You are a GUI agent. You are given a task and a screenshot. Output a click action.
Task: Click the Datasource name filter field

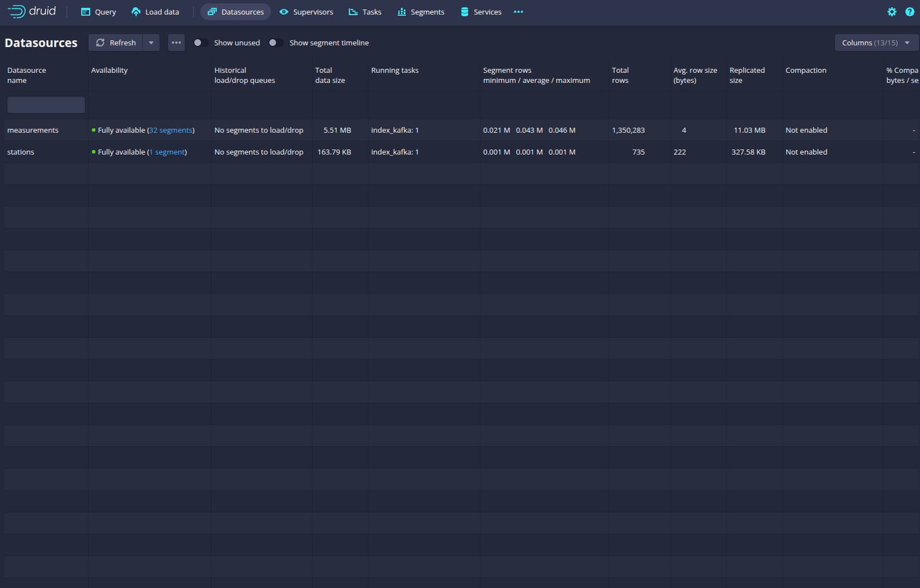click(x=46, y=105)
